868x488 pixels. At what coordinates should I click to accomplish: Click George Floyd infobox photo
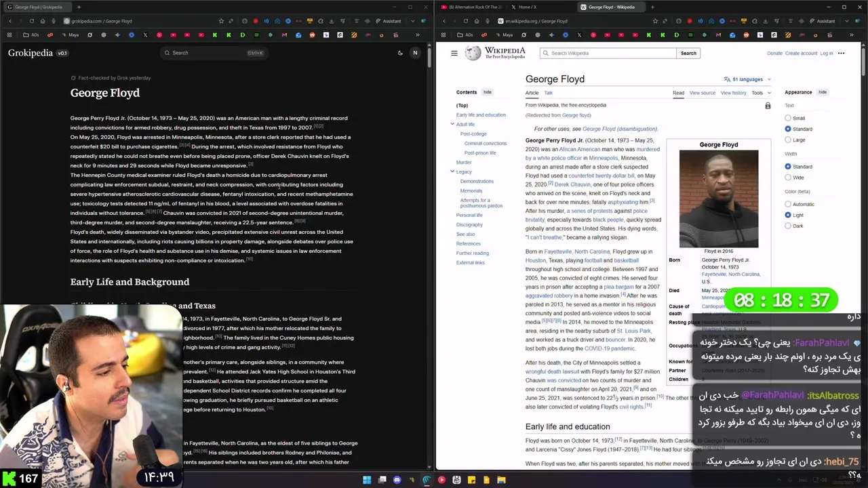pyautogui.click(x=719, y=199)
